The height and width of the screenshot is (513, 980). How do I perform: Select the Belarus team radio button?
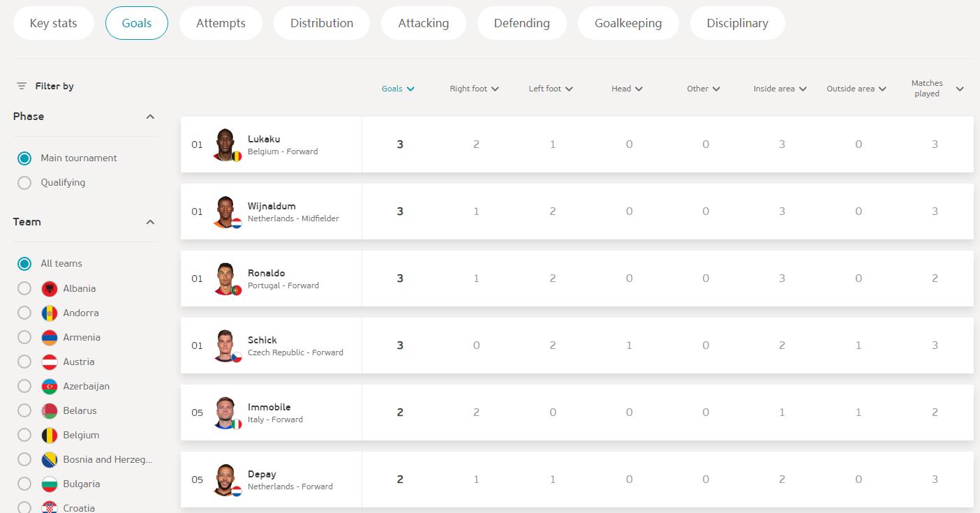pos(24,410)
